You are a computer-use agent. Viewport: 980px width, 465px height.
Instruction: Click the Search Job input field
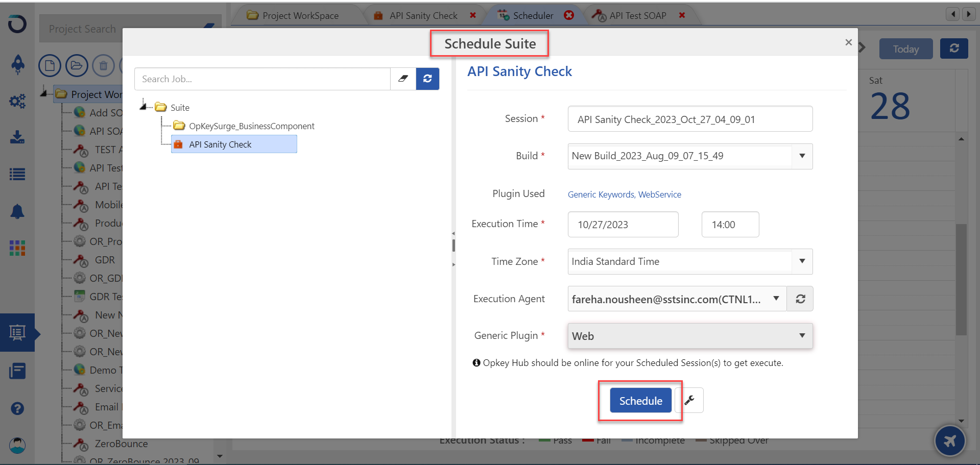click(x=262, y=79)
